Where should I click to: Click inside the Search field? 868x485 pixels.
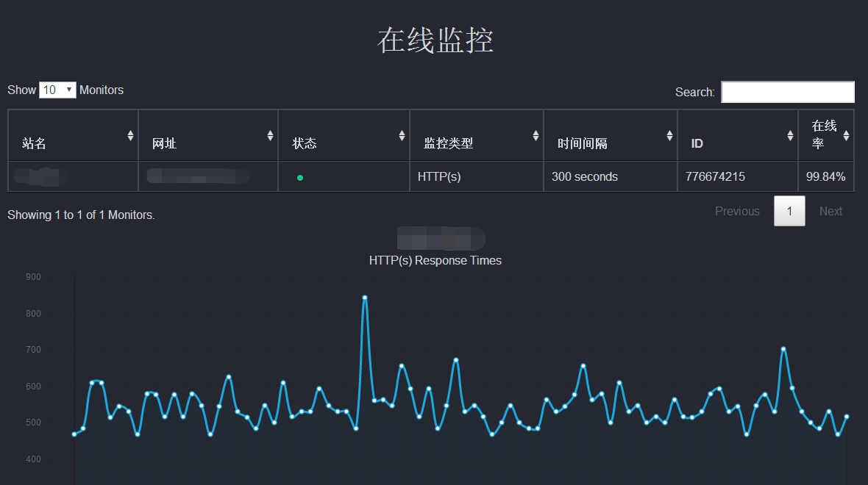pyautogui.click(x=787, y=92)
